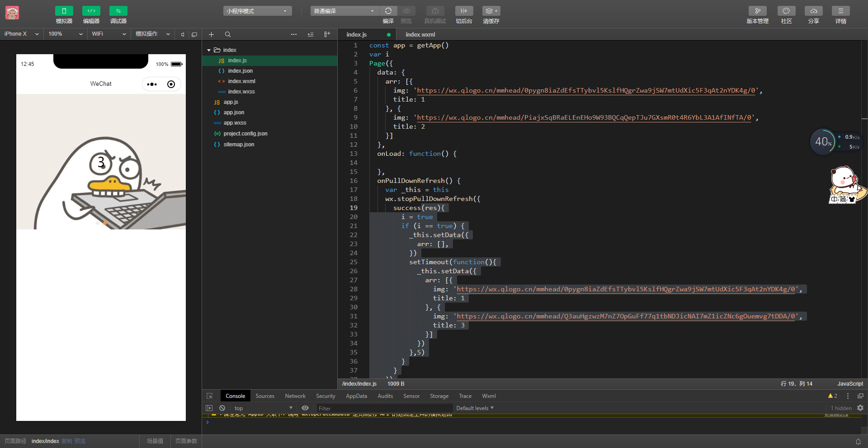
Task: Switch to the index.wxml editor tab
Action: coord(420,34)
